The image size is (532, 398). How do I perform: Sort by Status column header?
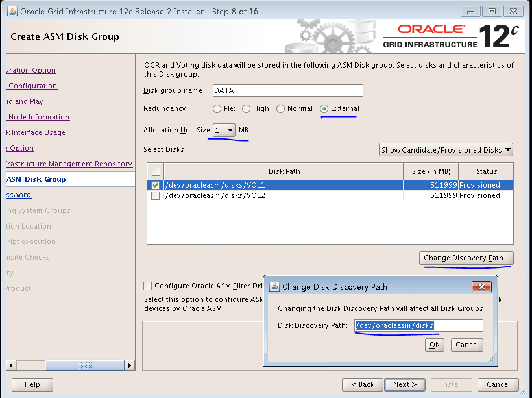(x=486, y=171)
